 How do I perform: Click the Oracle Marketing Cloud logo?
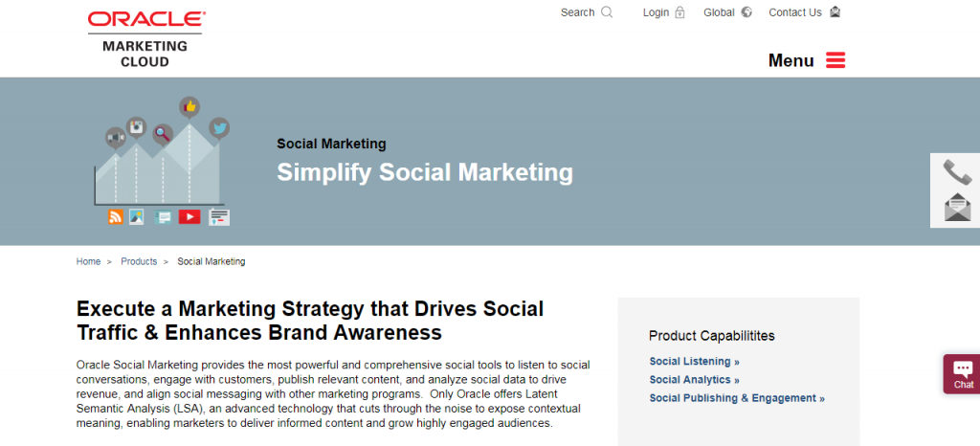[x=146, y=38]
